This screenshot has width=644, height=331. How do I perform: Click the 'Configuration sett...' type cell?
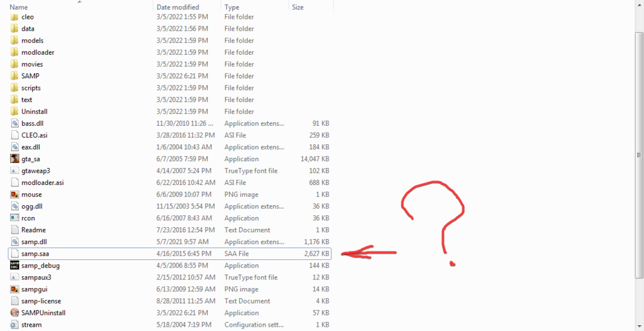coord(253,325)
